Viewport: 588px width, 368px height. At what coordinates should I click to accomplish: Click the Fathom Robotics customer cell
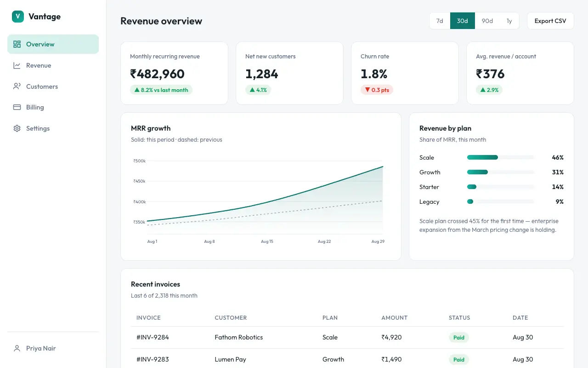click(x=239, y=337)
